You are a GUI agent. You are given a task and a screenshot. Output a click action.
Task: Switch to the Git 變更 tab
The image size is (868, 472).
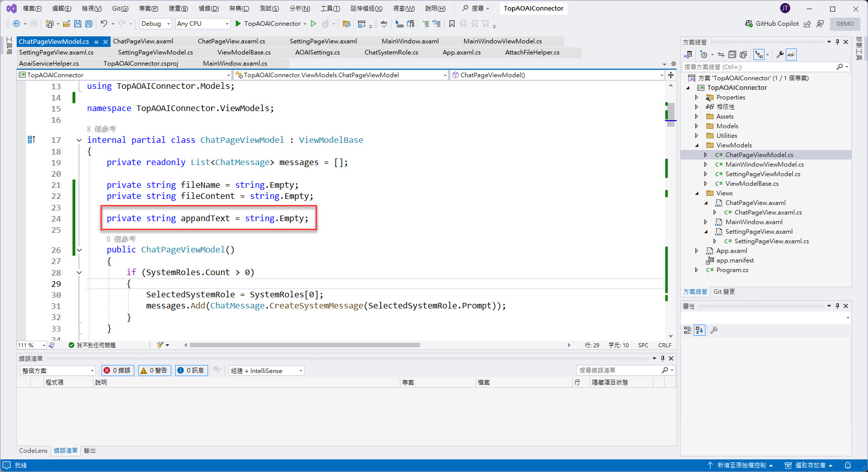[724, 292]
